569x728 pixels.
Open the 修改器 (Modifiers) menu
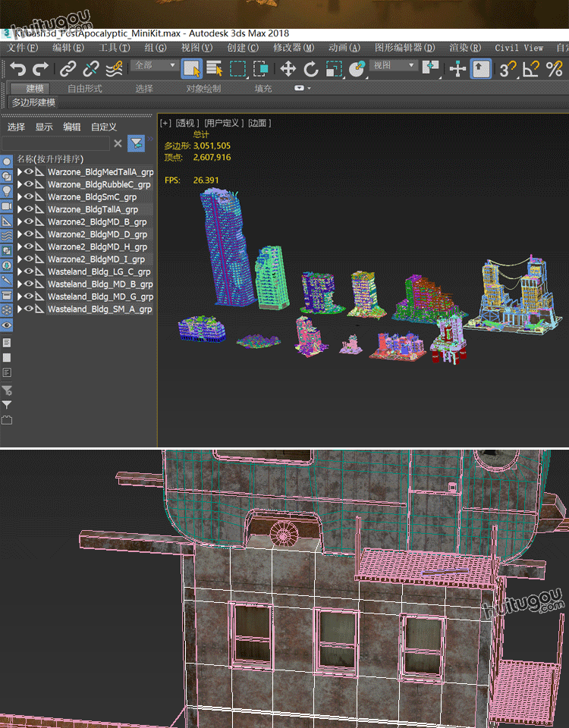[x=293, y=48]
